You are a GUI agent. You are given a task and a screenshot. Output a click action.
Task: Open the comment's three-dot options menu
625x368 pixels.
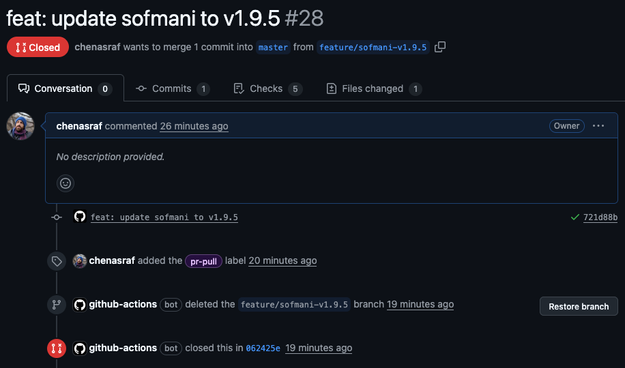coord(598,126)
